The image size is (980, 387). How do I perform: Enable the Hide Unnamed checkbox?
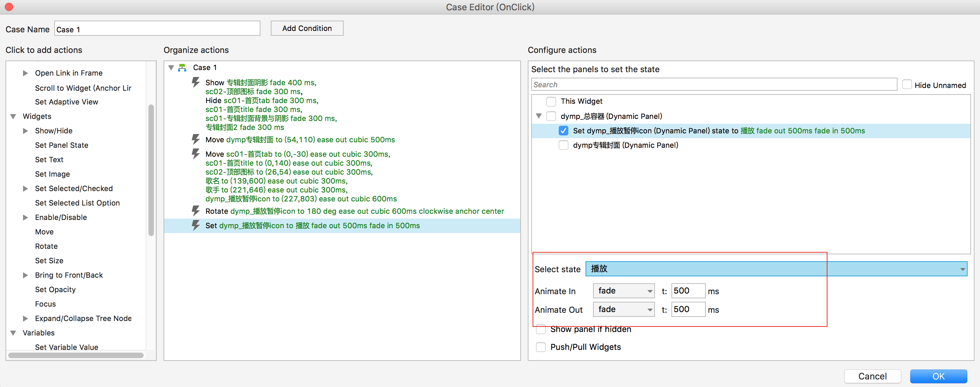point(906,85)
